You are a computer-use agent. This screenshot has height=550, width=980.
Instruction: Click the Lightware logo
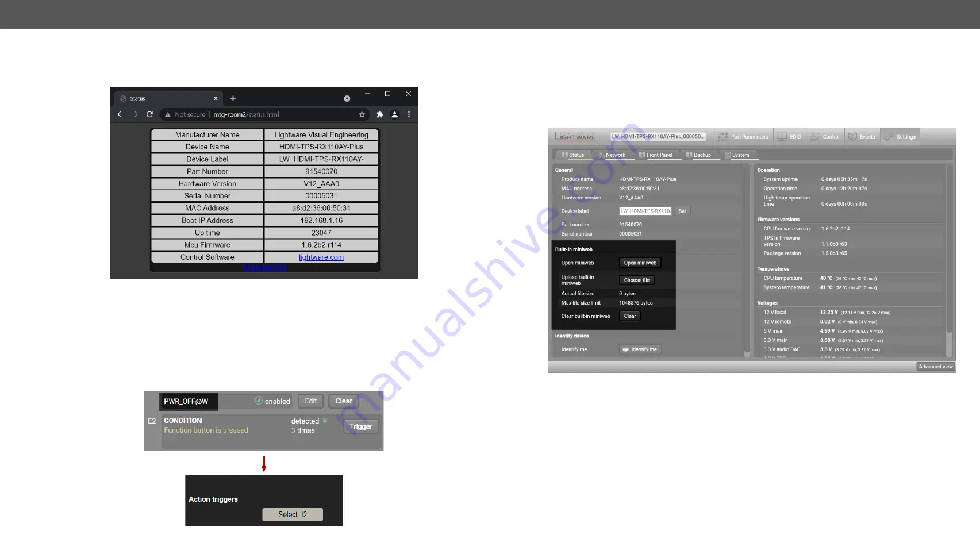[x=575, y=136]
